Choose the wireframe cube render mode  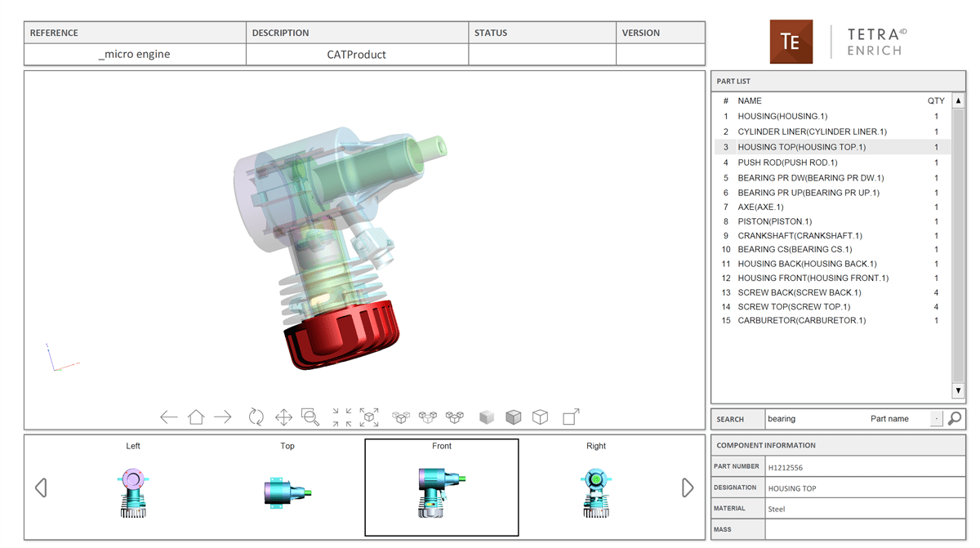click(541, 417)
